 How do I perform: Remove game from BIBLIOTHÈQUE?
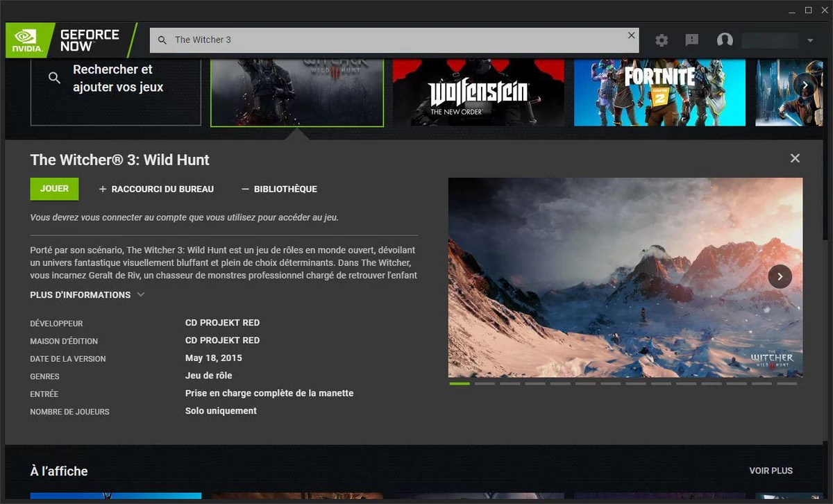tap(279, 189)
